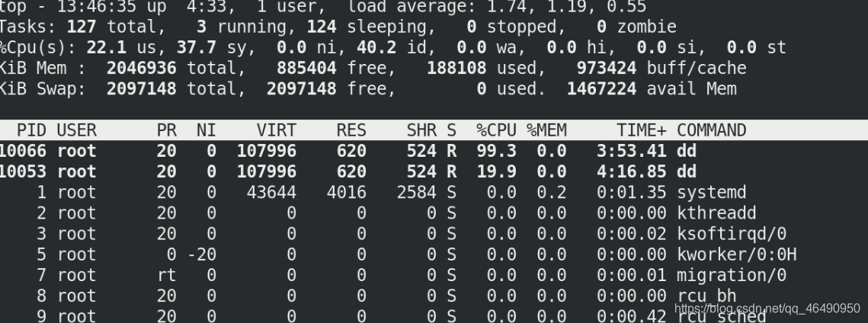Select the PID 10053 cell

(x=24, y=172)
